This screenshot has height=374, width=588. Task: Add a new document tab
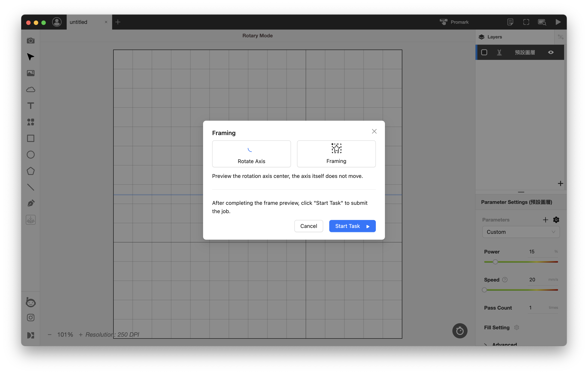(118, 22)
